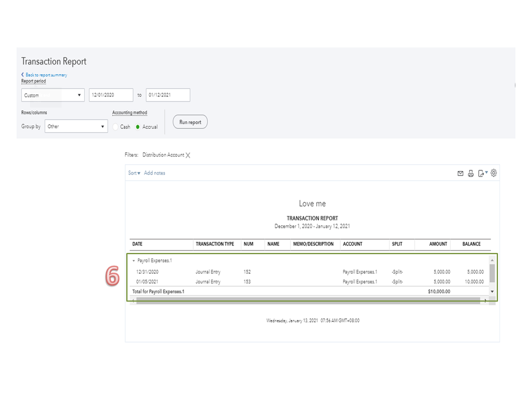
Task: Open the Report period Custom dropdown
Action: (x=53, y=95)
